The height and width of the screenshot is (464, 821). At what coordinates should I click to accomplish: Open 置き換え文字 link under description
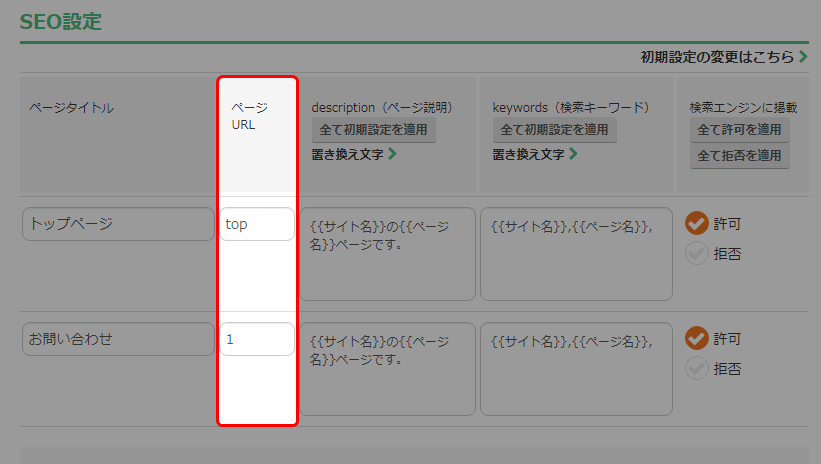pos(347,154)
